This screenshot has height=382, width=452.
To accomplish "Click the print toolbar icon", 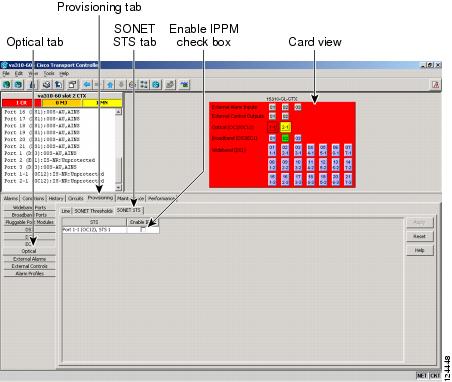I will pyautogui.click(x=47, y=85).
